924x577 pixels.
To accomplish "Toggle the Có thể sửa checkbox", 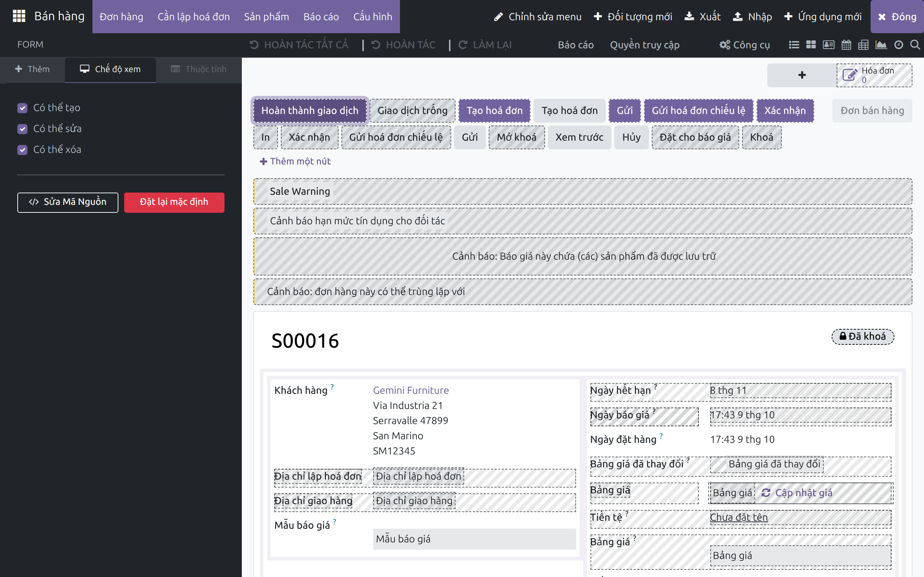I will click(22, 129).
